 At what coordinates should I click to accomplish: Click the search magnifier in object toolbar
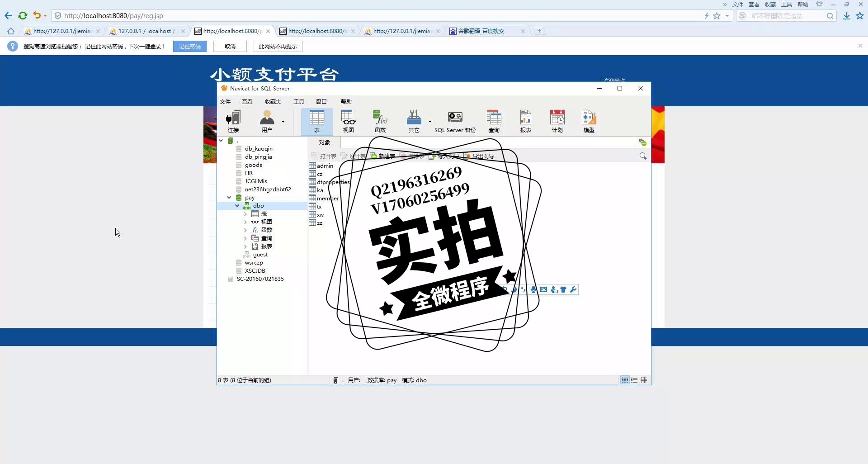[643, 156]
